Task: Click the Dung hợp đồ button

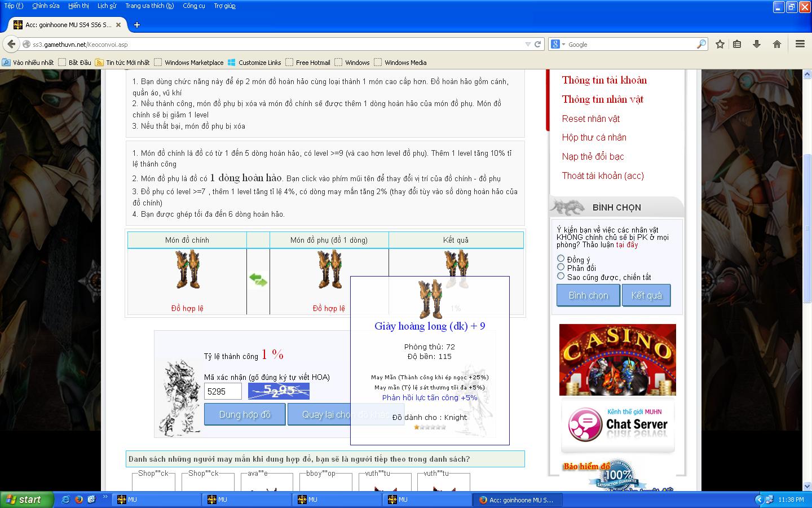Action: 245,414
